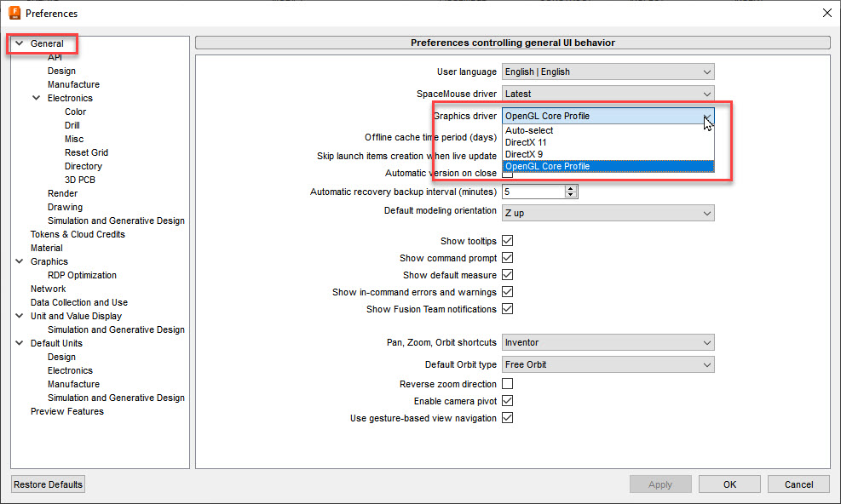Image resolution: width=841 pixels, height=504 pixels.
Task: Select Simulation and Generative Design under Default Units
Action: pyautogui.click(x=116, y=398)
